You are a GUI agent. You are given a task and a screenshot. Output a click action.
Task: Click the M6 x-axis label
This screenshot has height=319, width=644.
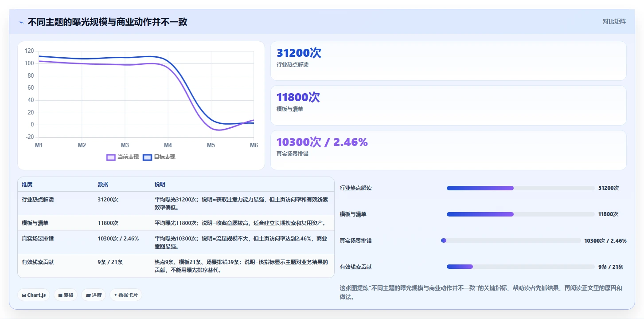point(254,145)
